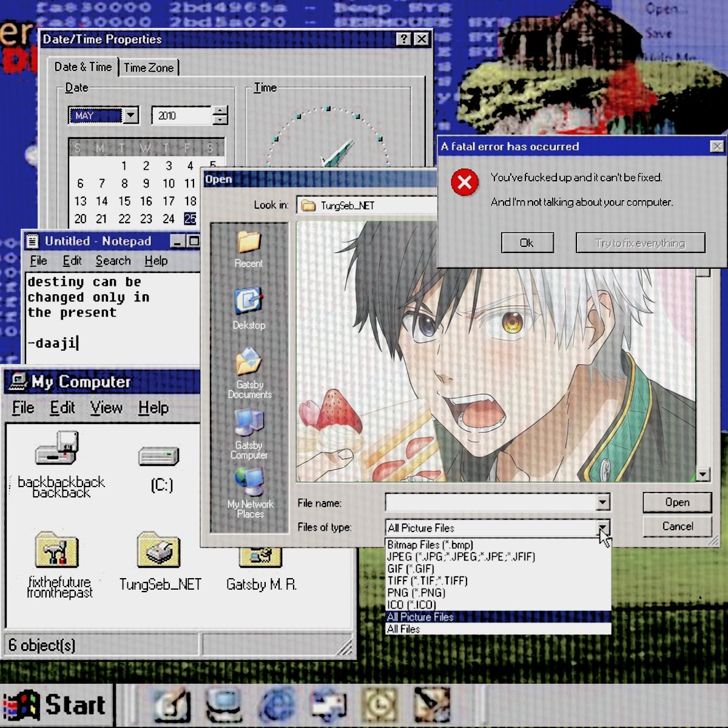Click the My Computer title bar icon
The width and height of the screenshot is (728, 728).
(18, 382)
